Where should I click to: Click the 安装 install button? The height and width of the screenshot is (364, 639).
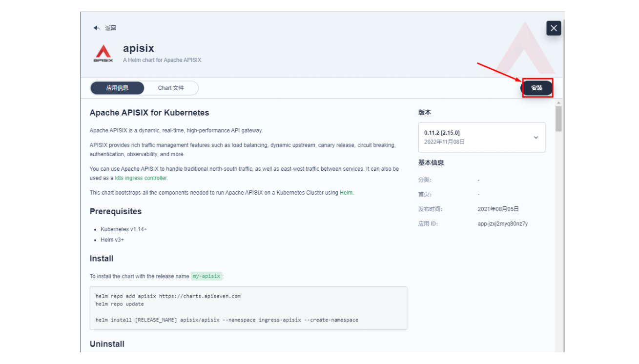click(536, 88)
